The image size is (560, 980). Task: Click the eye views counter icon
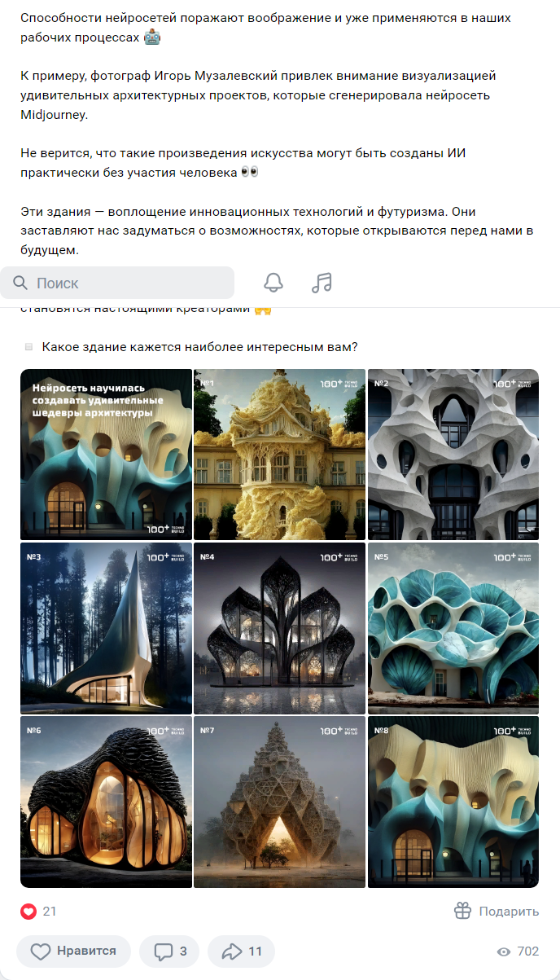click(504, 951)
